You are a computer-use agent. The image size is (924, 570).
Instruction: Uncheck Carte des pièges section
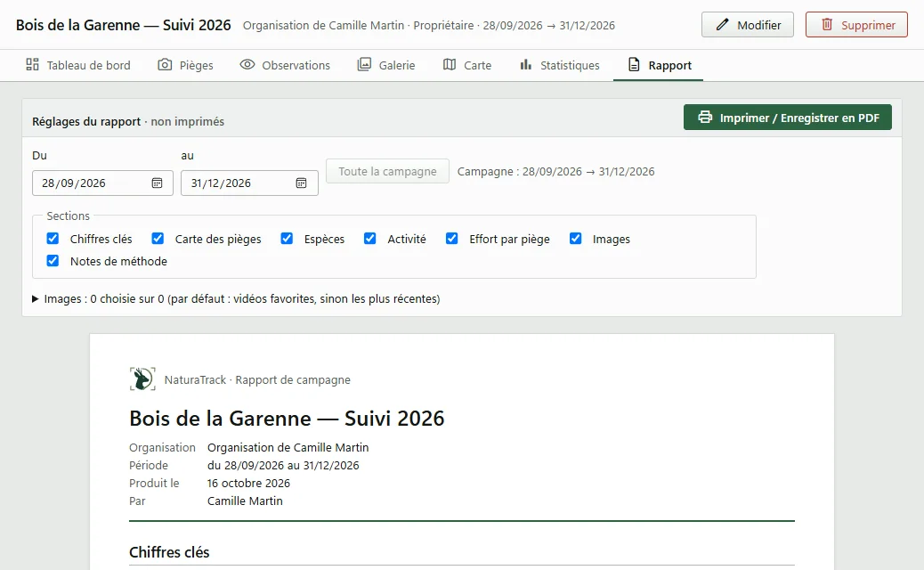click(x=158, y=238)
